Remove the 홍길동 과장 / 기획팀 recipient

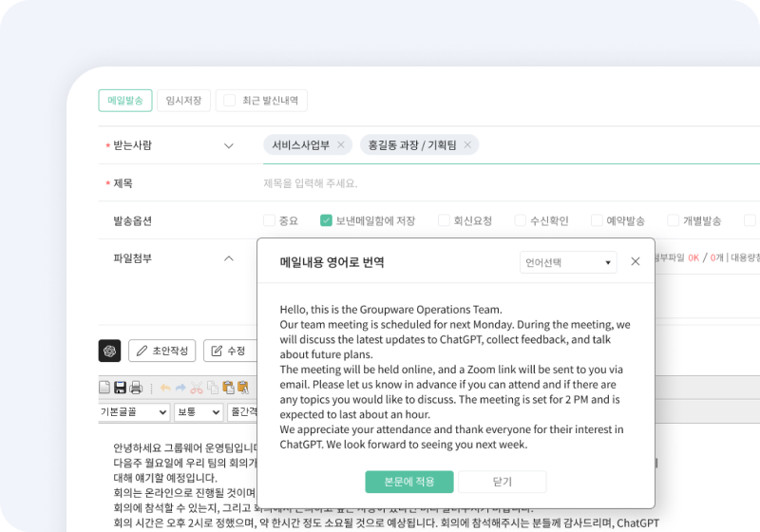(467, 144)
